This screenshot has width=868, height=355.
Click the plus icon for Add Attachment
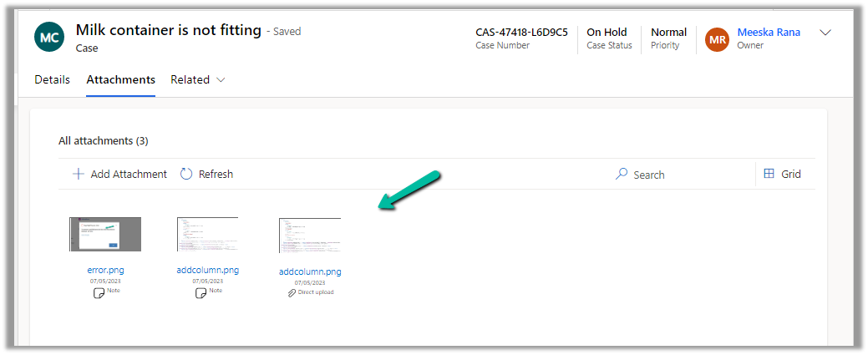click(x=79, y=175)
